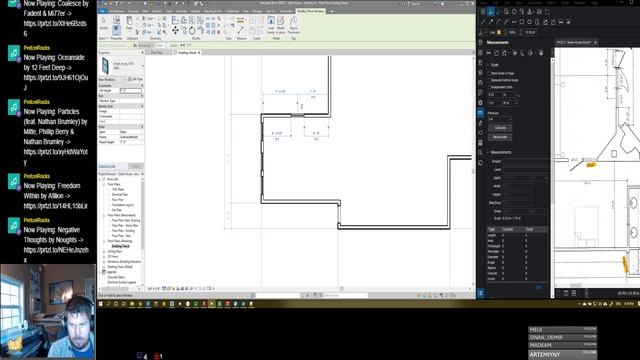This screenshot has height=360, width=640.
Task: Select the Bluebeam document tab
Action: point(576,42)
